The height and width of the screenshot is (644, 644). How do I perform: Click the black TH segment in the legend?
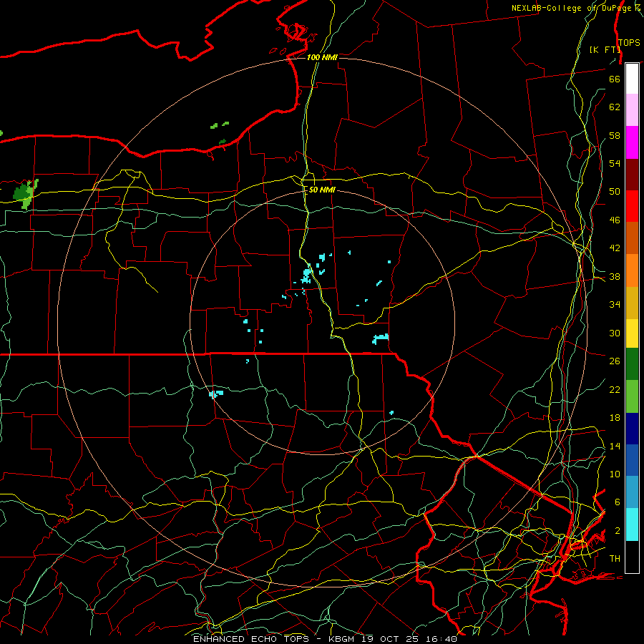coord(632,557)
